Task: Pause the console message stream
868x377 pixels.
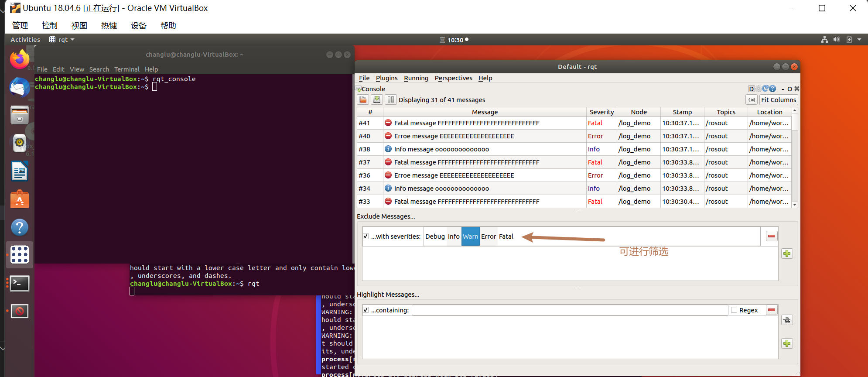Action: [391, 99]
